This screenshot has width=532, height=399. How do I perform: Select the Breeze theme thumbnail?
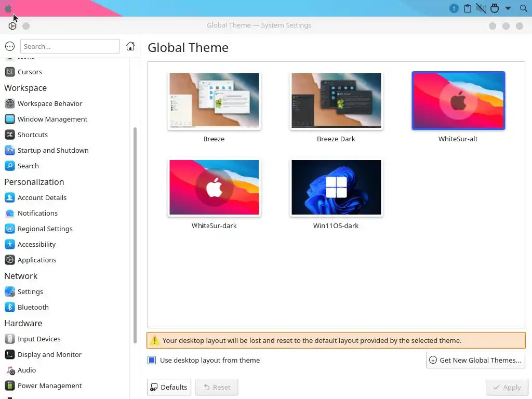(214, 101)
